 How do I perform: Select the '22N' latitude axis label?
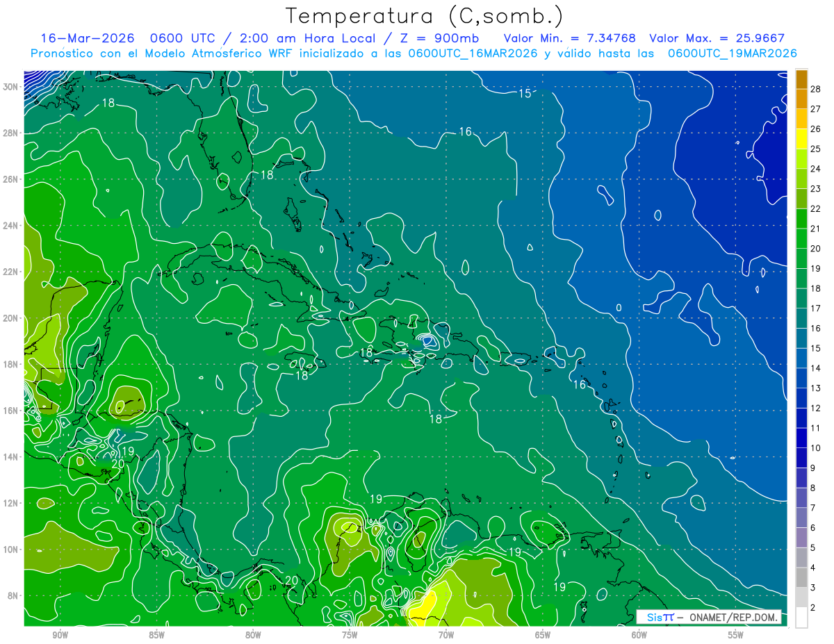tap(10, 272)
